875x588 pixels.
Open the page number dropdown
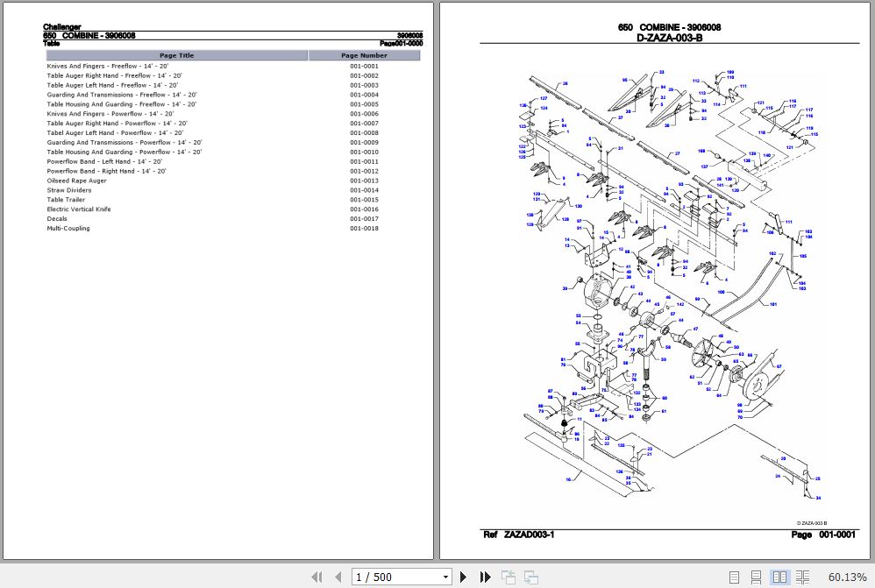coord(445,577)
